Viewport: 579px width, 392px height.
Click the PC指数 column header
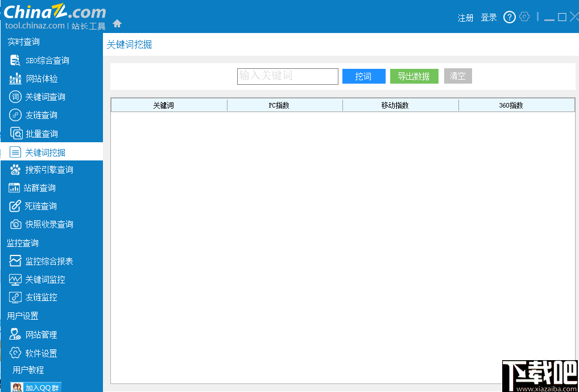[285, 105]
